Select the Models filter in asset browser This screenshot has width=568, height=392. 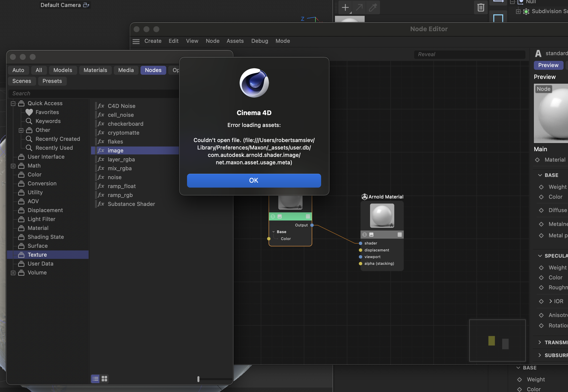(x=63, y=70)
